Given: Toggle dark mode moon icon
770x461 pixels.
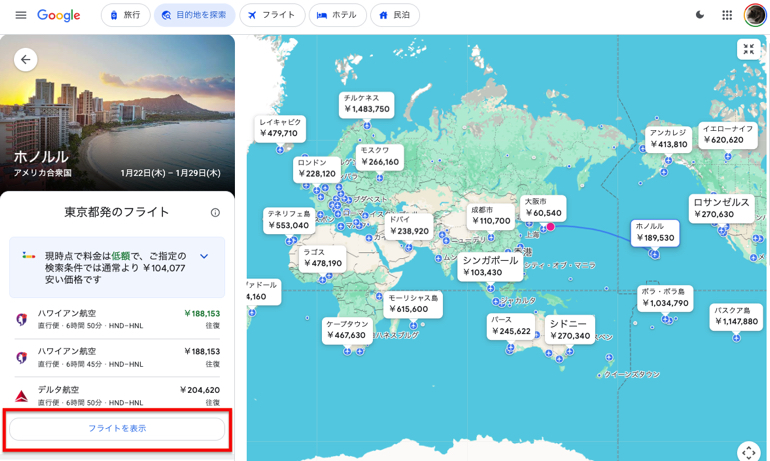Looking at the screenshot, I should 700,15.
